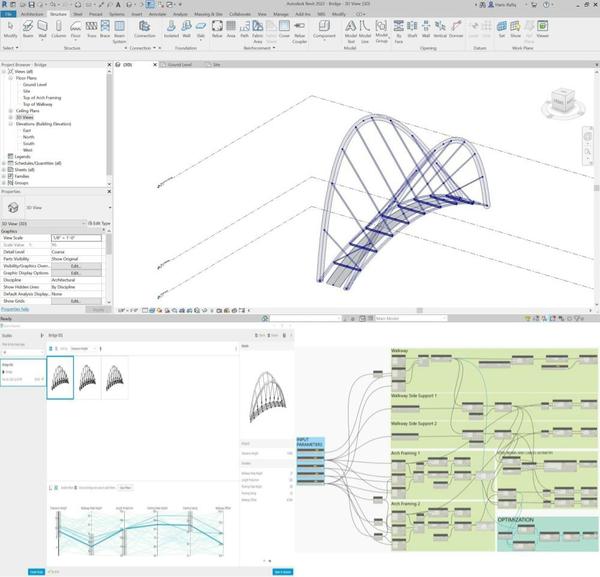
Task: Select the first bridge design thumbnail
Action: [61, 381]
